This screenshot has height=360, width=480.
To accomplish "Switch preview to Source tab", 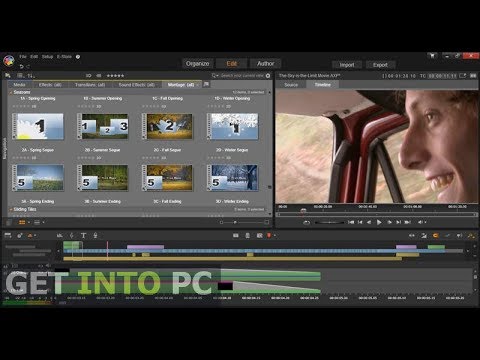I will 291,85.
